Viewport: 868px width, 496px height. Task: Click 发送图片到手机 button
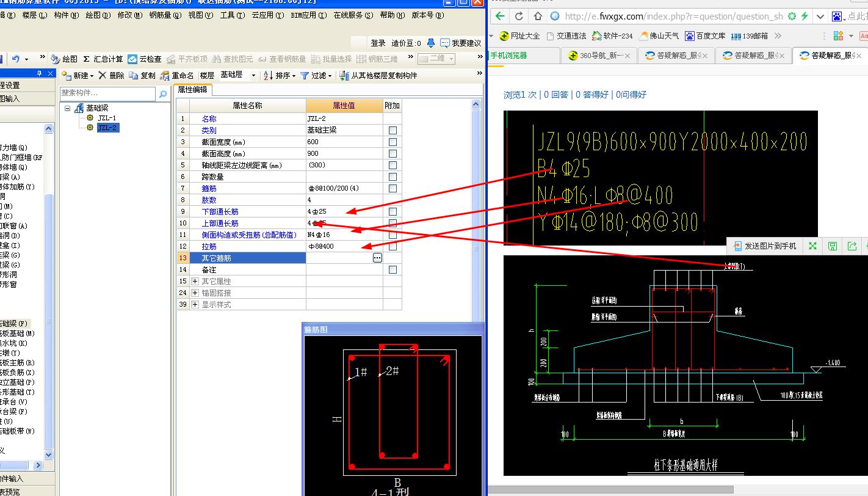[764, 246]
